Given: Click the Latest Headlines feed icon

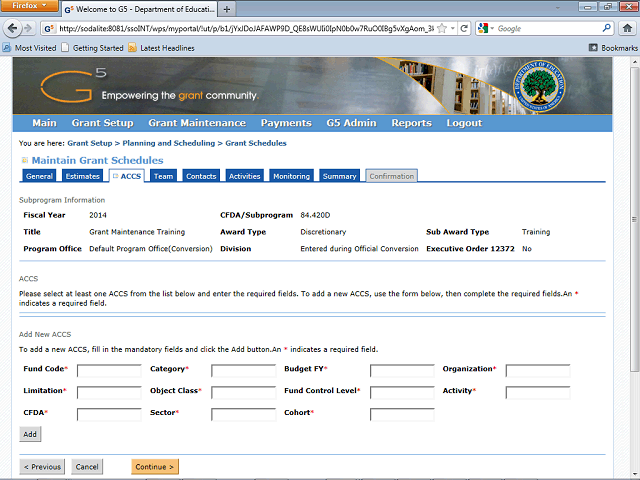Looking at the screenshot, I should (x=132, y=48).
